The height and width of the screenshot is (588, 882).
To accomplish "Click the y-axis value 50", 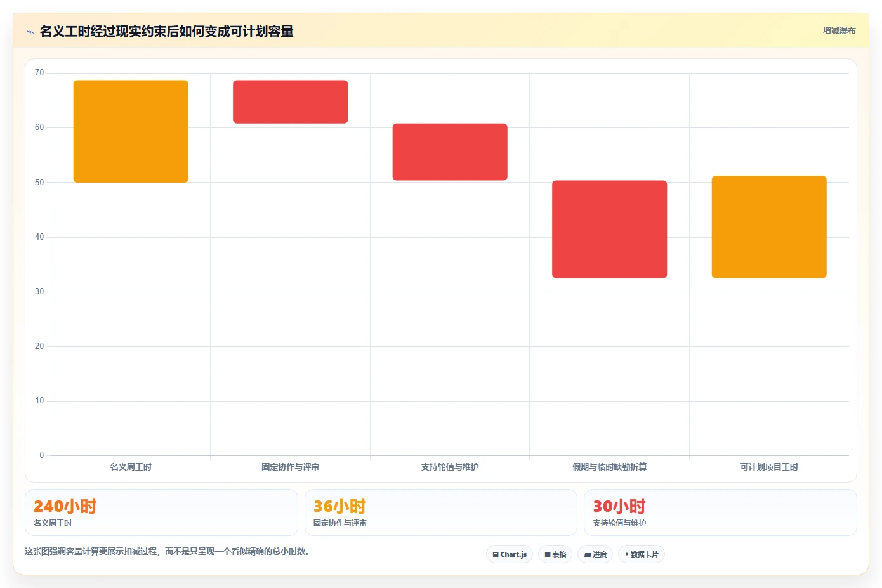I will (39, 183).
